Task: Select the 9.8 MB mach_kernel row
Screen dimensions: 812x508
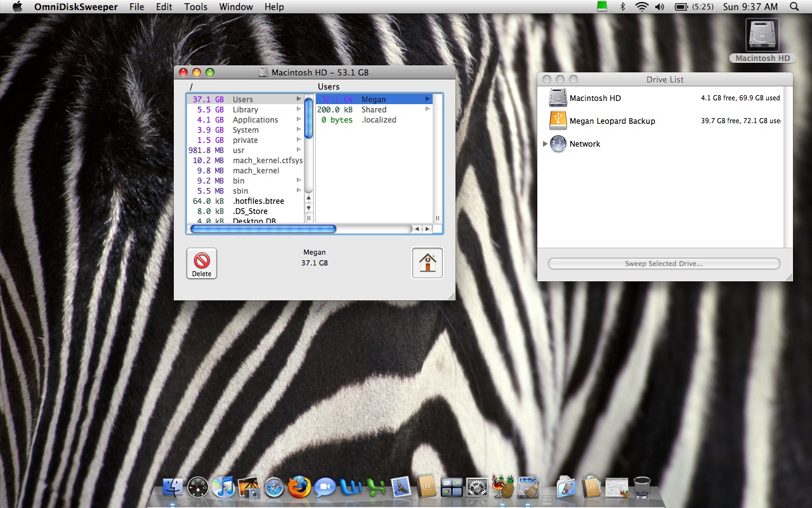Action: pos(246,170)
